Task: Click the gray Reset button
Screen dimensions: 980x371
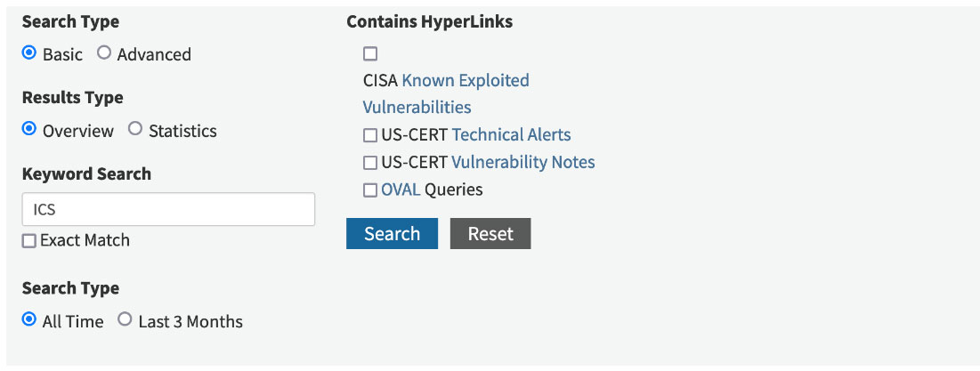Action: tap(490, 233)
